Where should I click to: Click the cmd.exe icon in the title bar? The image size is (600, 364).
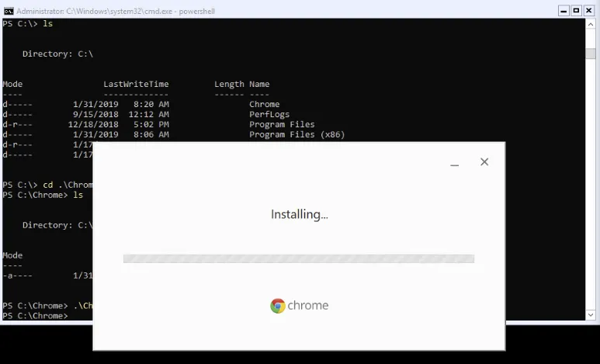coord(9,11)
